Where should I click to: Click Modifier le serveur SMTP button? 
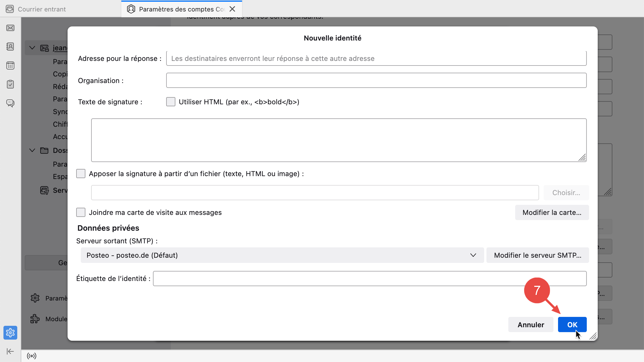tap(537, 255)
